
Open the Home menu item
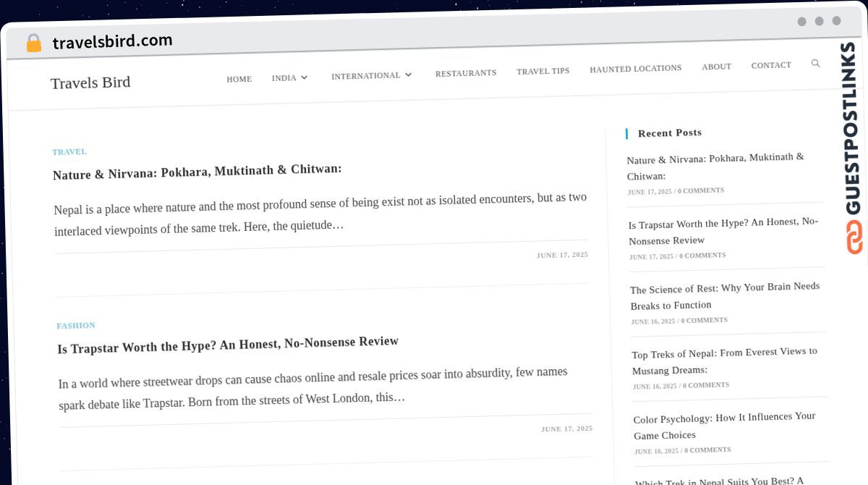239,79
